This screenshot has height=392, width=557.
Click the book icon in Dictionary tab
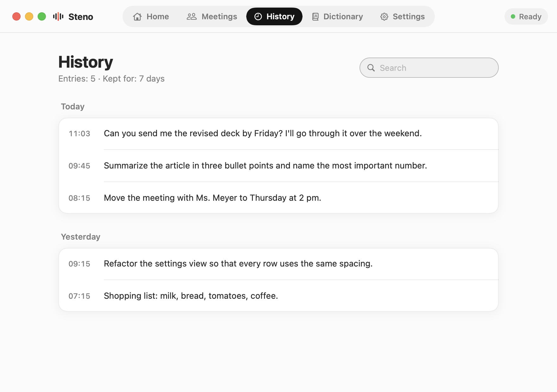click(315, 16)
